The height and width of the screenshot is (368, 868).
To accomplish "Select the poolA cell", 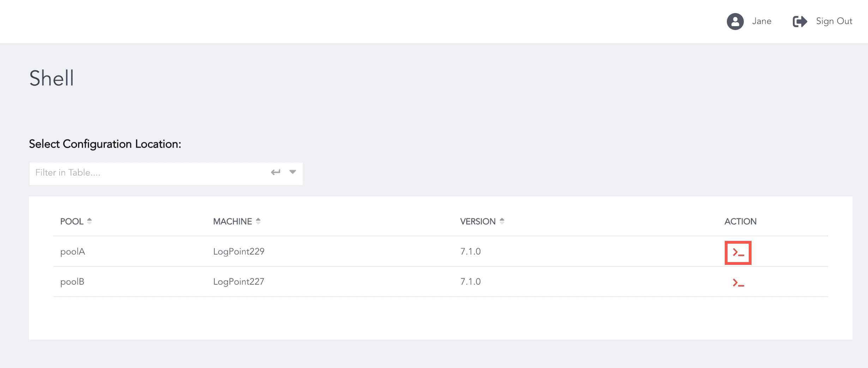I will coord(73,251).
